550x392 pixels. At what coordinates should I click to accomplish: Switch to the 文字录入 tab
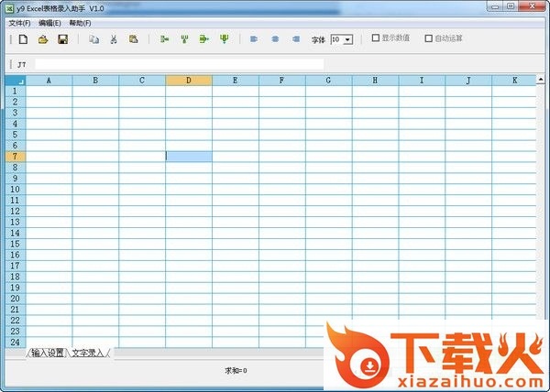point(89,353)
